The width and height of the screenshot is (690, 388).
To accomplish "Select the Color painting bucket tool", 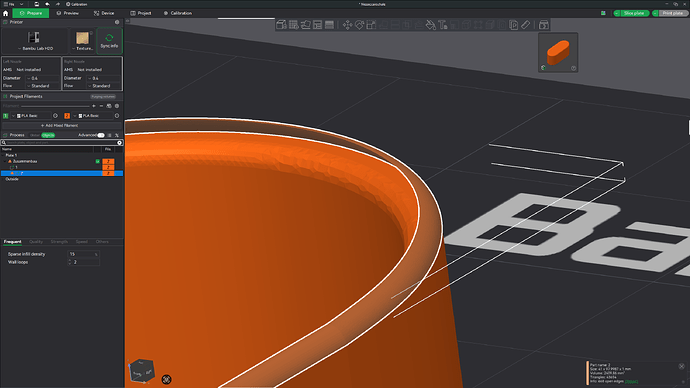I will coord(431,25).
